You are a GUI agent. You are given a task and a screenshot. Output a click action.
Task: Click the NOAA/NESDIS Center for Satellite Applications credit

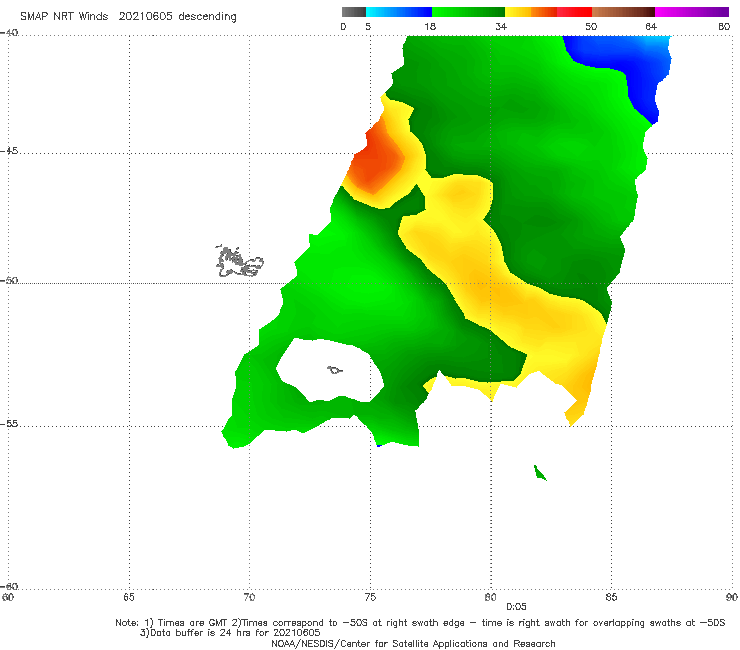[413, 643]
